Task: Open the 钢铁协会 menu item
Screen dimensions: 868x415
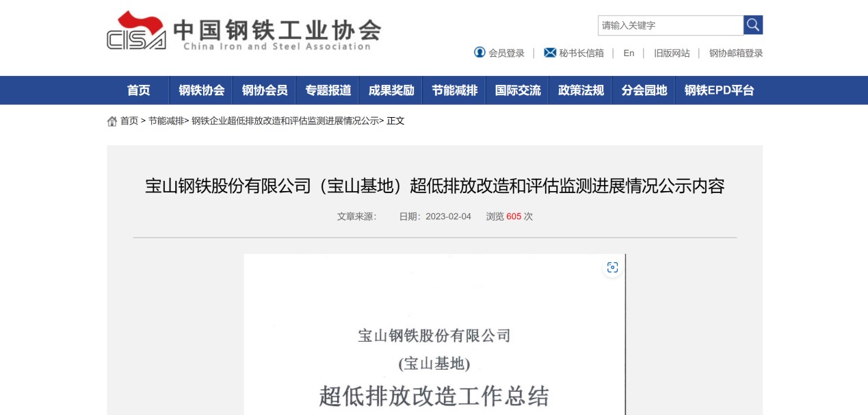Action: (202, 90)
